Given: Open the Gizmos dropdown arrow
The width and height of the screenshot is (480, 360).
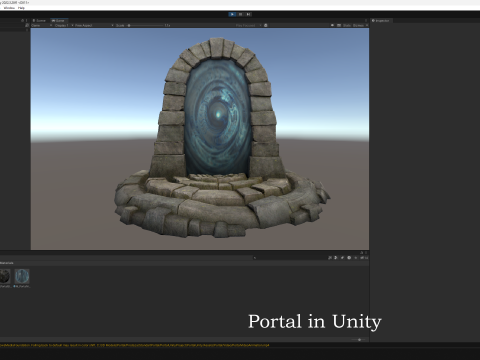Looking at the screenshot, I should (367, 25).
